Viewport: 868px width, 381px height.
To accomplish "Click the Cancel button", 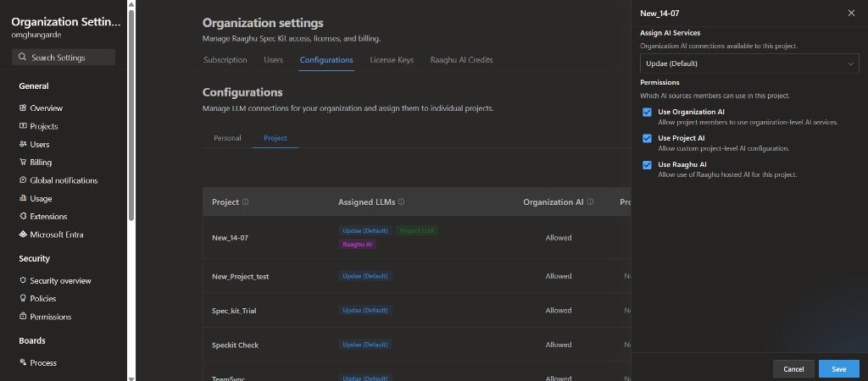I will [x=793, y=369].
